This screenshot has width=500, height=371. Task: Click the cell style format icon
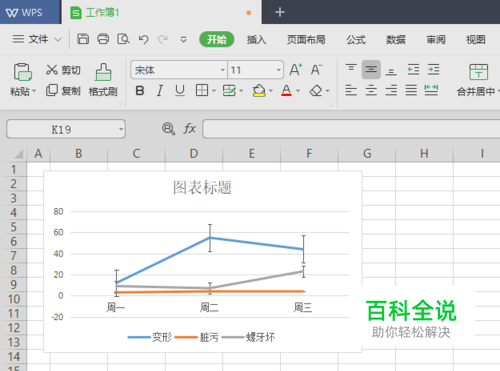(x=229, y=90)
